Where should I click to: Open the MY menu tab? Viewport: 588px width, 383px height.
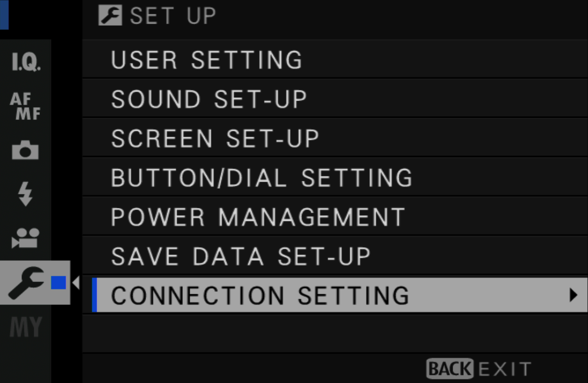[x=25, y=327]
